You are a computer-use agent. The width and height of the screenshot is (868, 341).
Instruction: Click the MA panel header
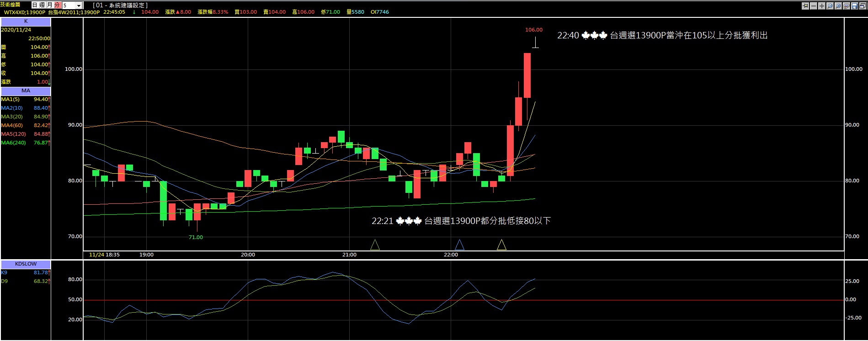click(x=26, y=91)
